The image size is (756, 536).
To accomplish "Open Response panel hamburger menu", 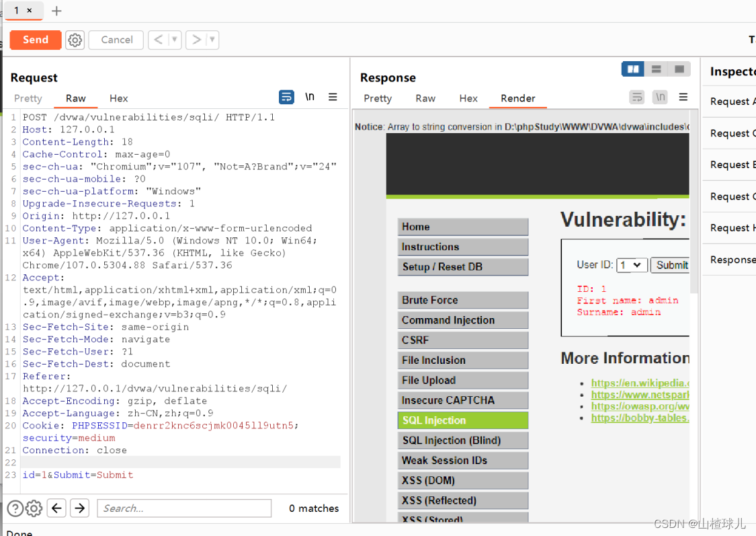I will click(683, 97).
